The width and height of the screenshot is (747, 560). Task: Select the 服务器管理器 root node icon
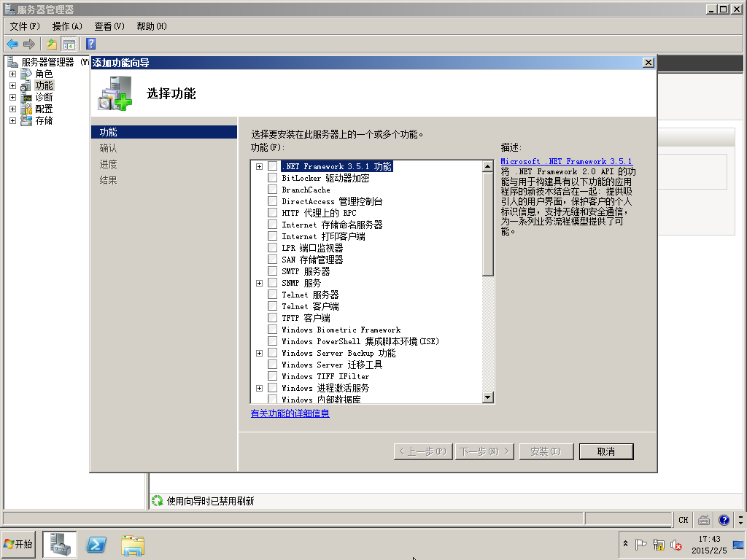[13, 62]
